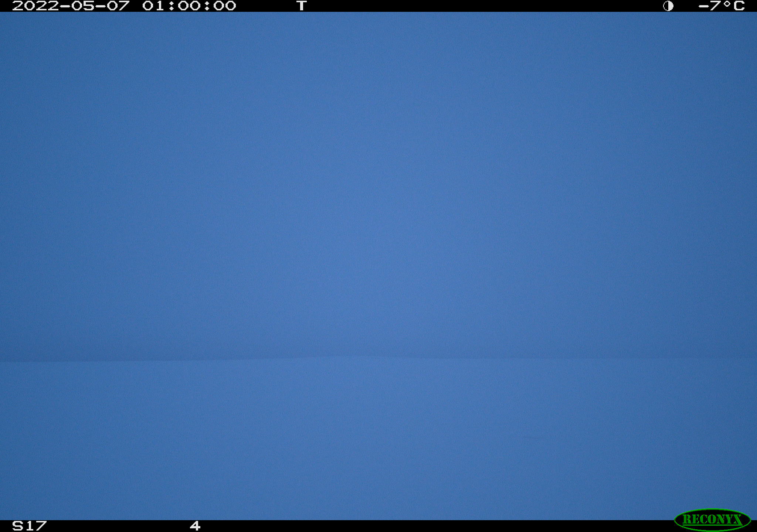
Task: Select the year 2022 in the timestamp
Action: (35, 6)
